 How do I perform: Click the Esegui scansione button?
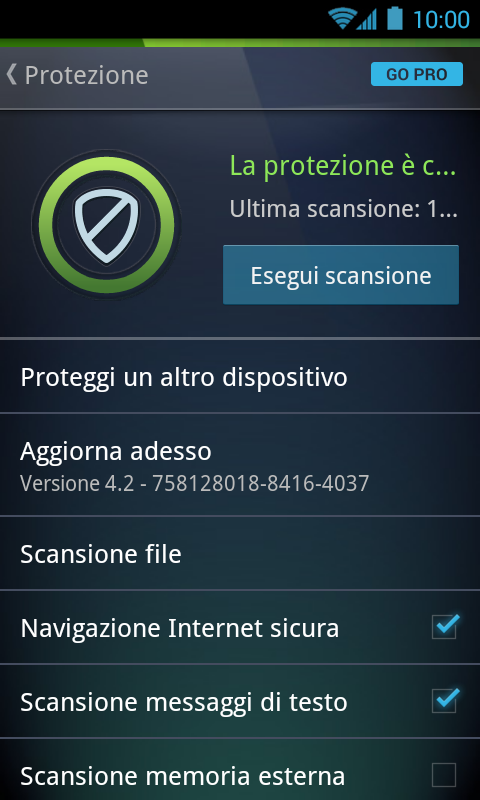[341, 275]
